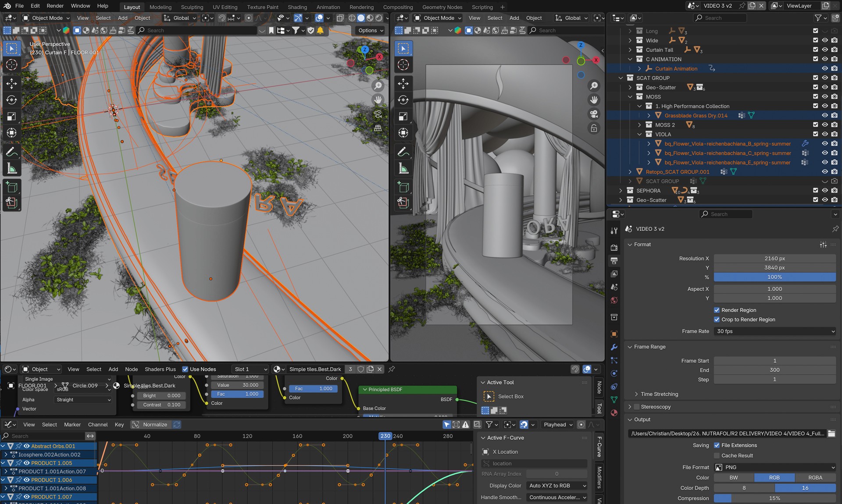This screenshot has width=842, height=504.
Task: Open the Frame Rate dropdown
Action: point(774,331)
